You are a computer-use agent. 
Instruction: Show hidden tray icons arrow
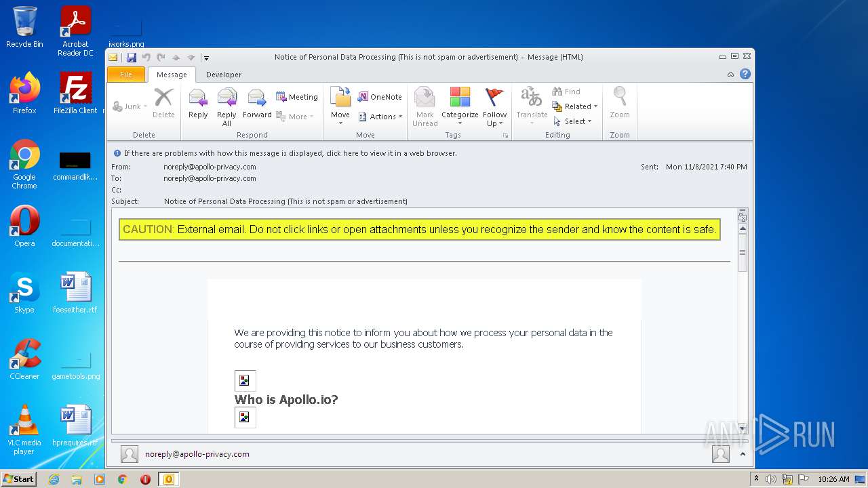[757, 479]
